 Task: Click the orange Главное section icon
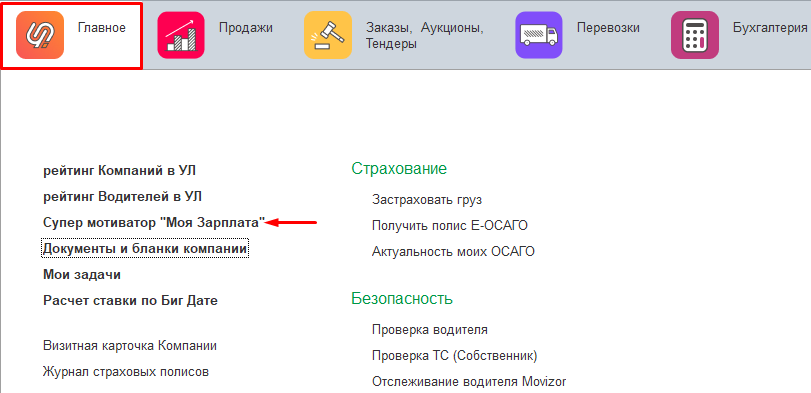tap(40, 35)
